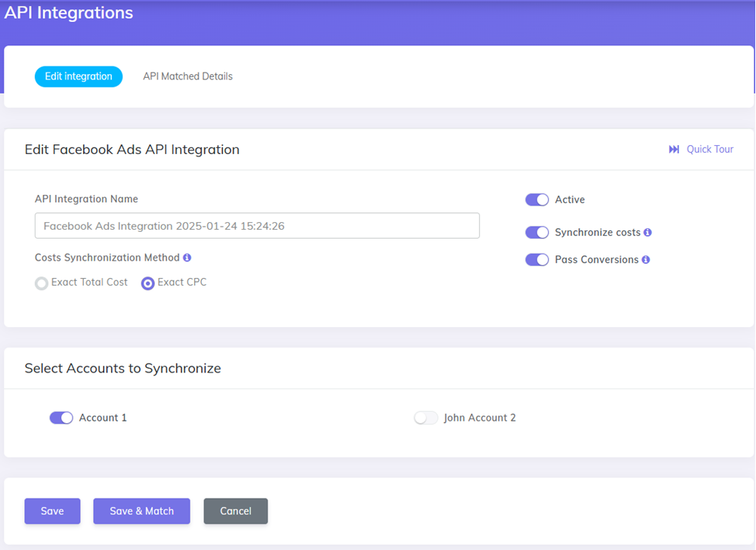Turn off the Pass Conversions switch

[x=537, y=260]
